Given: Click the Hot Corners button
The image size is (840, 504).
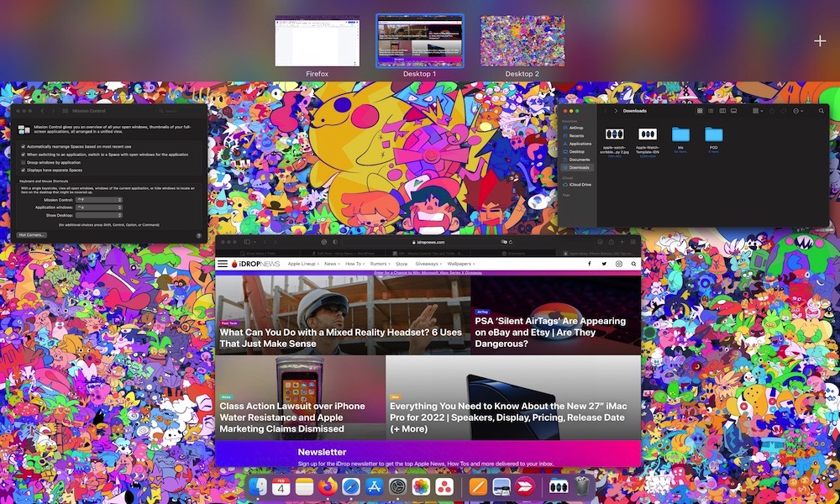Looking at the screenshot, I should [x=32, y=234].
